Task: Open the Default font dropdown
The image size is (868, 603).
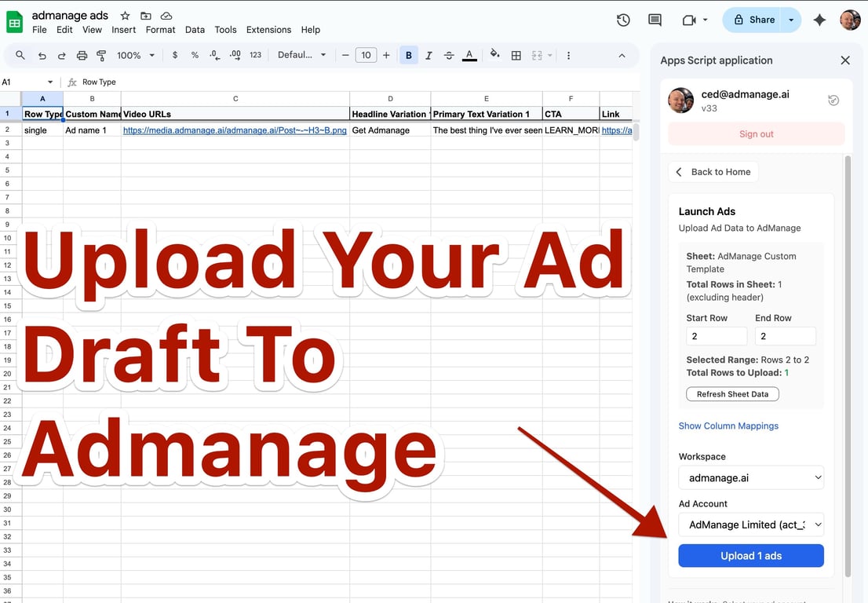Action: 301,56
